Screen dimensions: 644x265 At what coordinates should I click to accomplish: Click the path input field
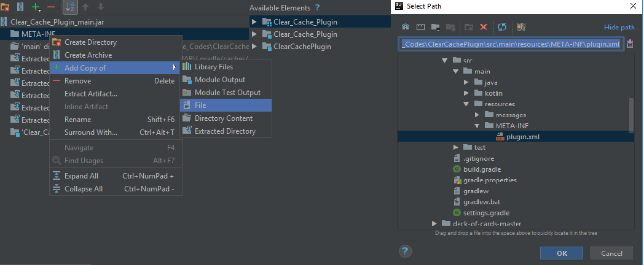tap(511, 44)
